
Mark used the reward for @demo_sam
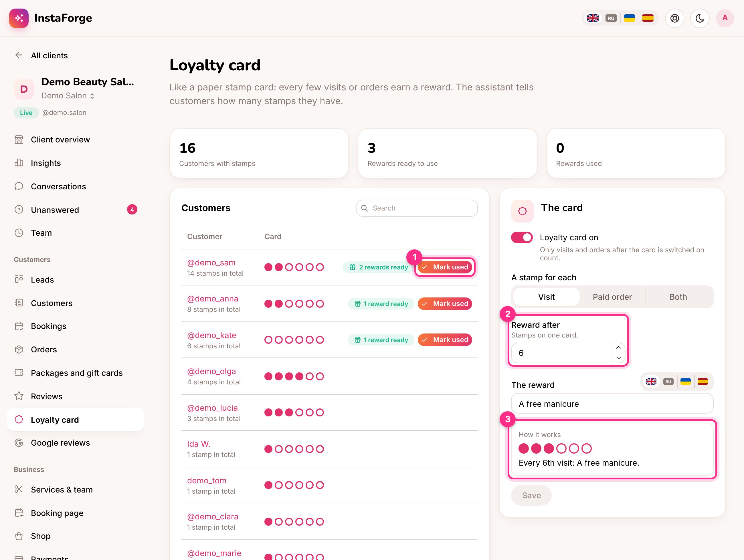pyautogui.click(x=445, y=267)
